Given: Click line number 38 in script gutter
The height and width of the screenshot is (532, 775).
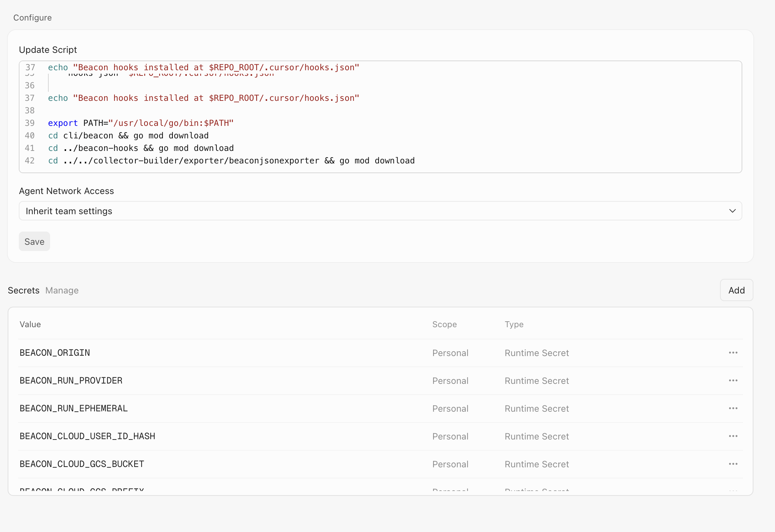Looking at the screenshot, I should coord(30,111).
